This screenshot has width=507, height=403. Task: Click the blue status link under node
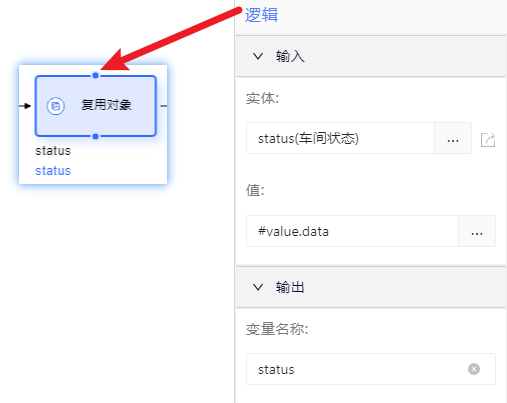point(53,171)
